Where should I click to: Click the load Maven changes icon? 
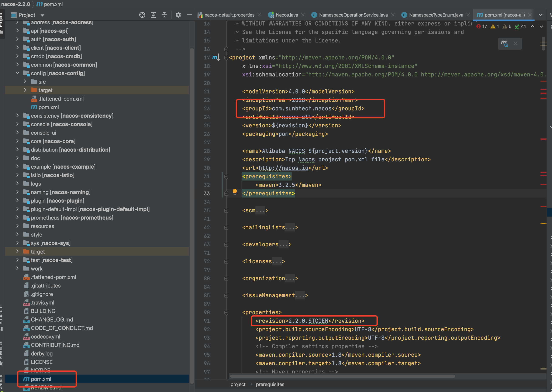[x=504, y=44]
